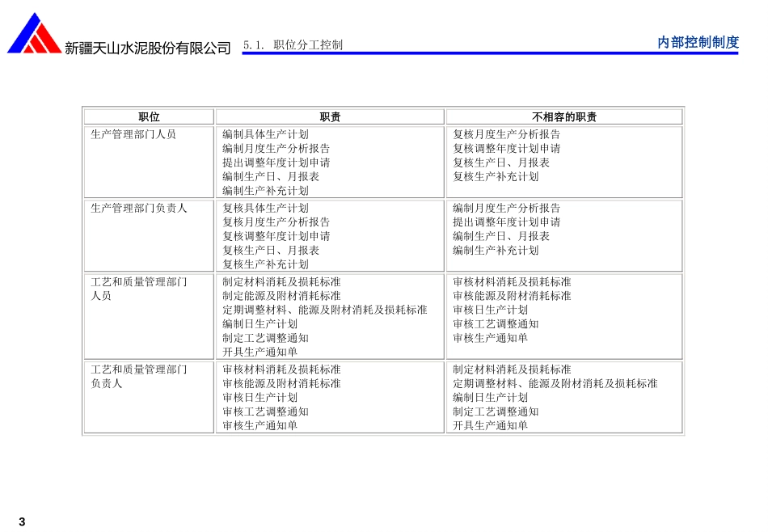Select 定期调整材料、能源及附材消耗及损耗标准 in 工艺和质量管理部门人员 duties
Screen dimensions: 768x532
(x=325, y=310)
